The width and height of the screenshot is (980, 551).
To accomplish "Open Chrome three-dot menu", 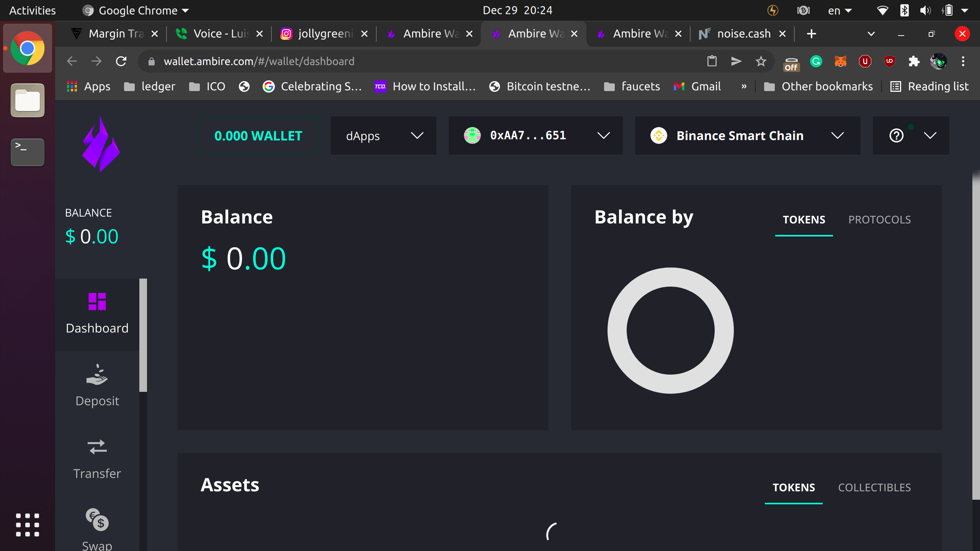I will (x=963, y=61).
